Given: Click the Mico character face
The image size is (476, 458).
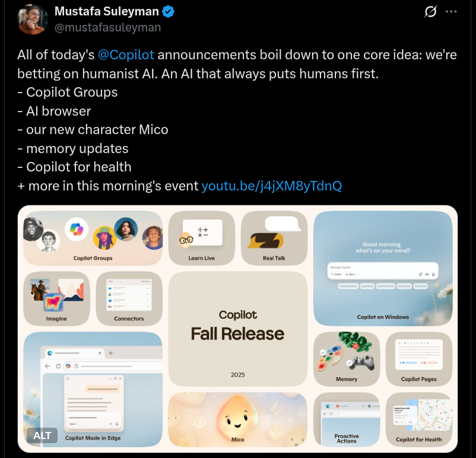Looking at the screenshot, I should pos(237,417).
